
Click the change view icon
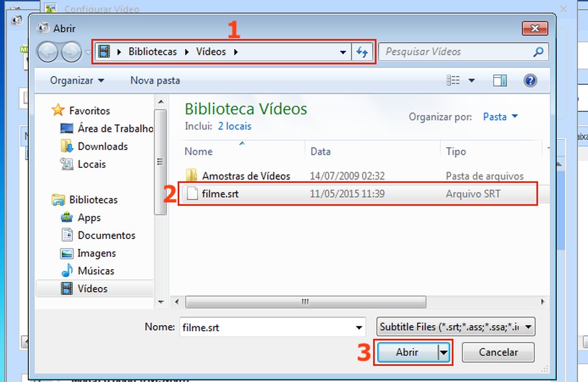coord(453,80)
